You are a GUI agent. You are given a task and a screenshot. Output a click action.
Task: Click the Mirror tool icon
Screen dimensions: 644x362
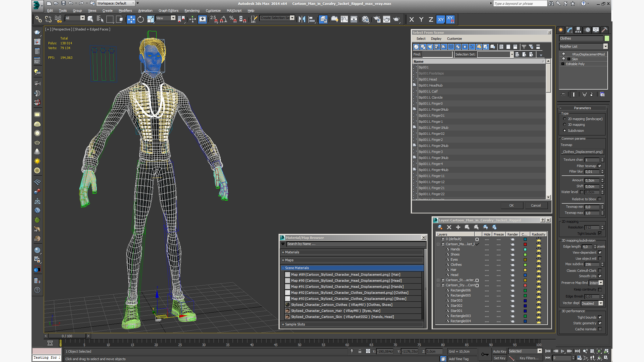pyautogui.click(x=302, y=19)
